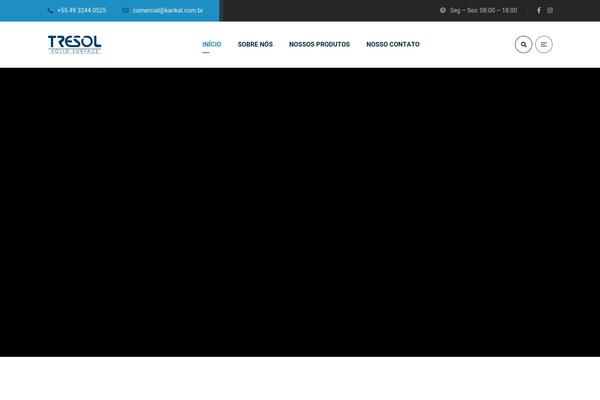600x400 pixels.
Task: Email comercial@kankal.com.br link
Action: click(168, 10)
